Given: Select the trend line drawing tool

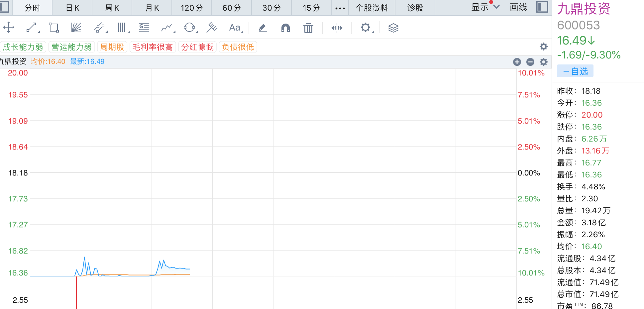Looking at the screenshot, I should point(32,28).
